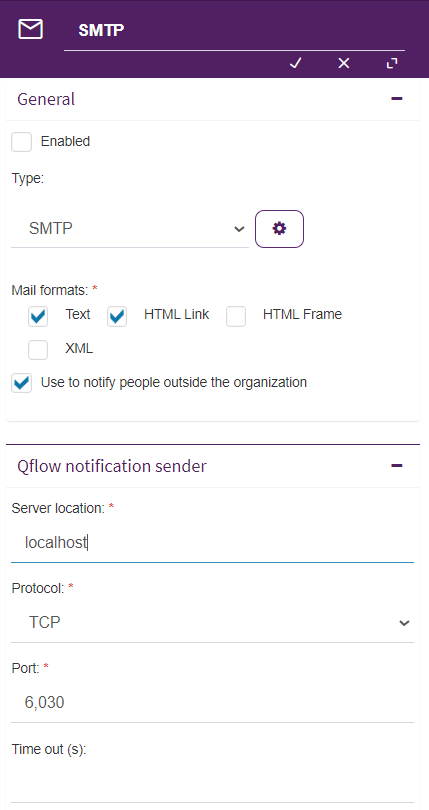Toggle notify people outside the organization
The height and width of the screenshot is (810, 429).
point(22,383)
